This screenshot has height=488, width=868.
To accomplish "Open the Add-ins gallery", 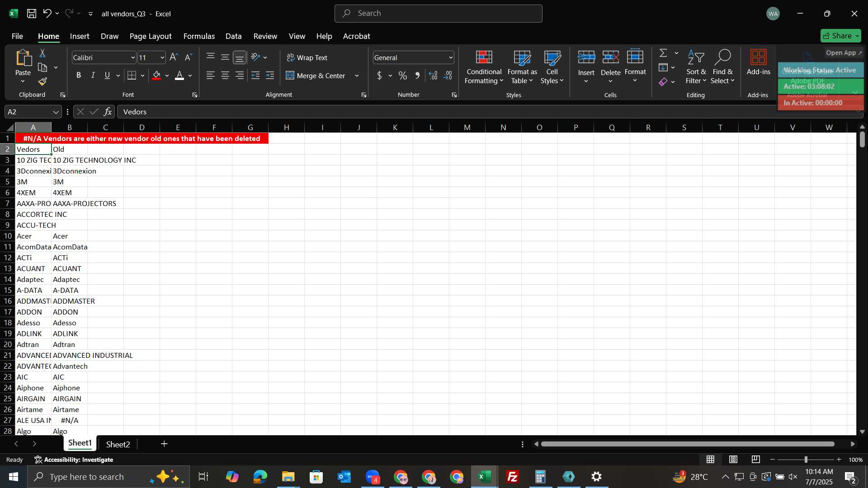I will [x=758, y=62].
